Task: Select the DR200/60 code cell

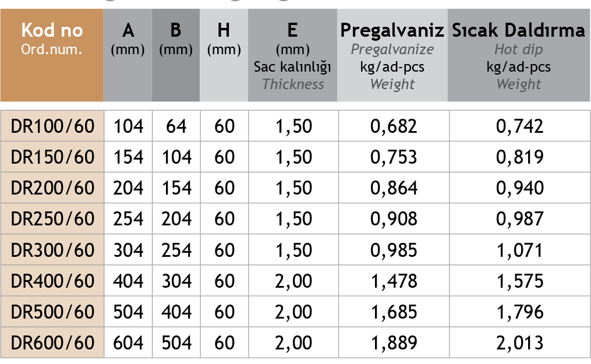Action: point(52,188)
